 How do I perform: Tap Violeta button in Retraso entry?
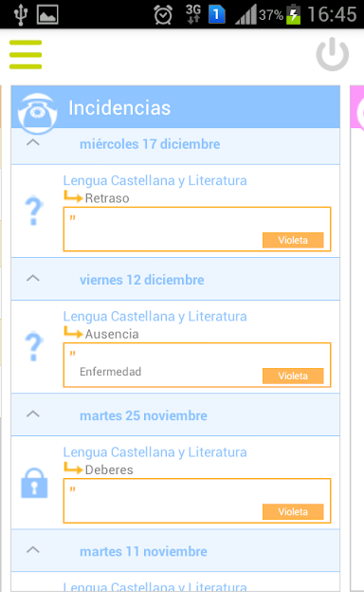tap(293, 240)
